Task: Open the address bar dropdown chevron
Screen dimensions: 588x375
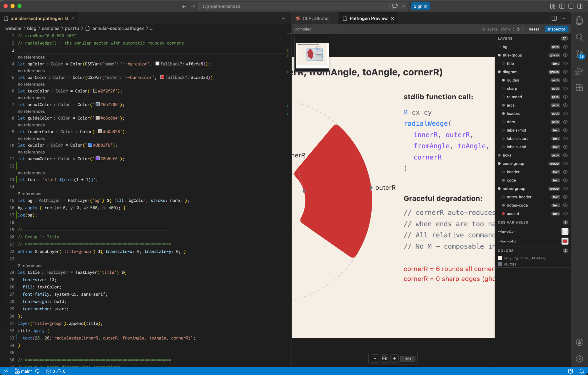Action: pos(403,6)
